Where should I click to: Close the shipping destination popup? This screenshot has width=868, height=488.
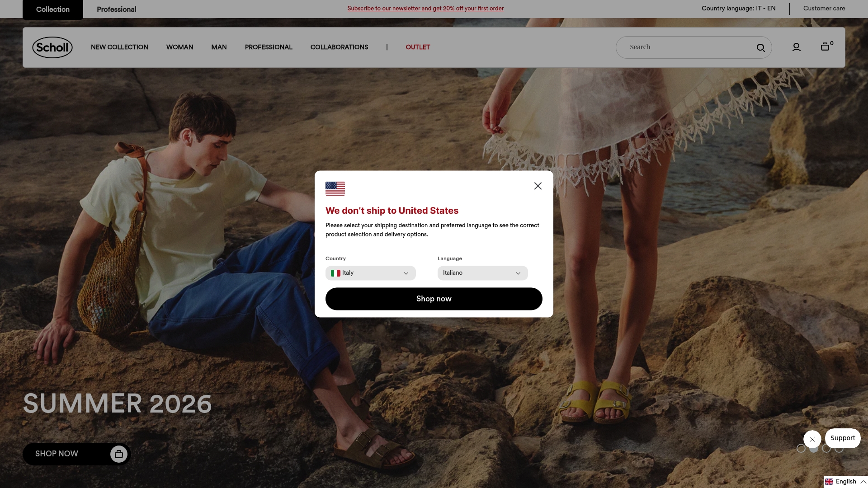click(538, 186)
